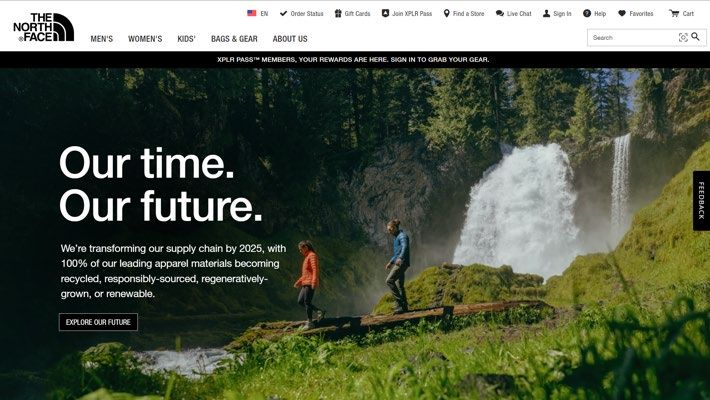Click the magnifier search icon
The height and width of the screenshot is (400, 710).
[696, 37]
